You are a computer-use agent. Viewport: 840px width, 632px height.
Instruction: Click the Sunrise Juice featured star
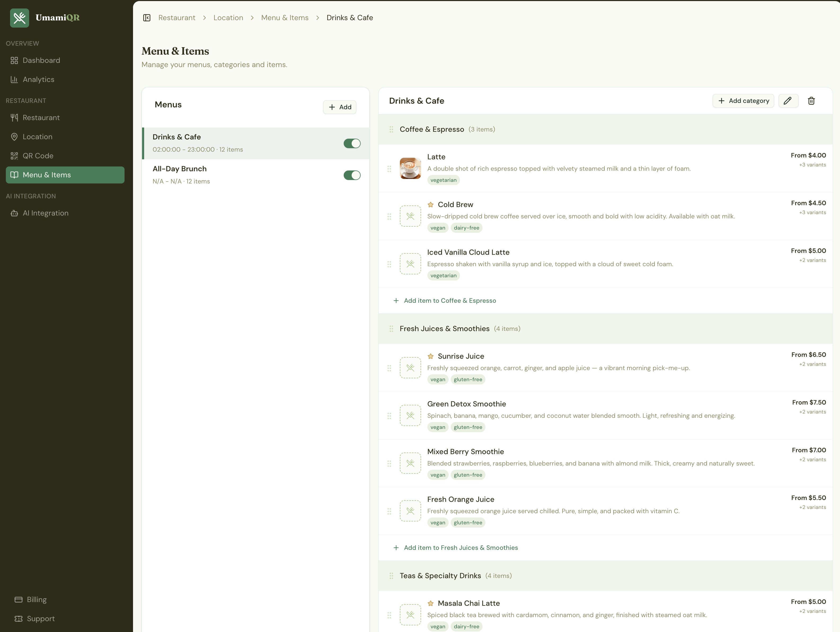431,356
